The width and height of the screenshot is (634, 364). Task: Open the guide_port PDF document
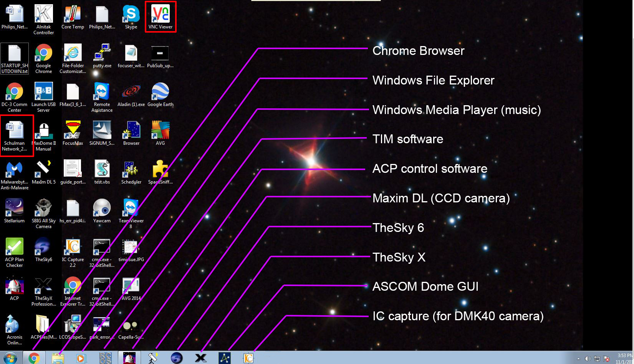(x=73, y=172)
